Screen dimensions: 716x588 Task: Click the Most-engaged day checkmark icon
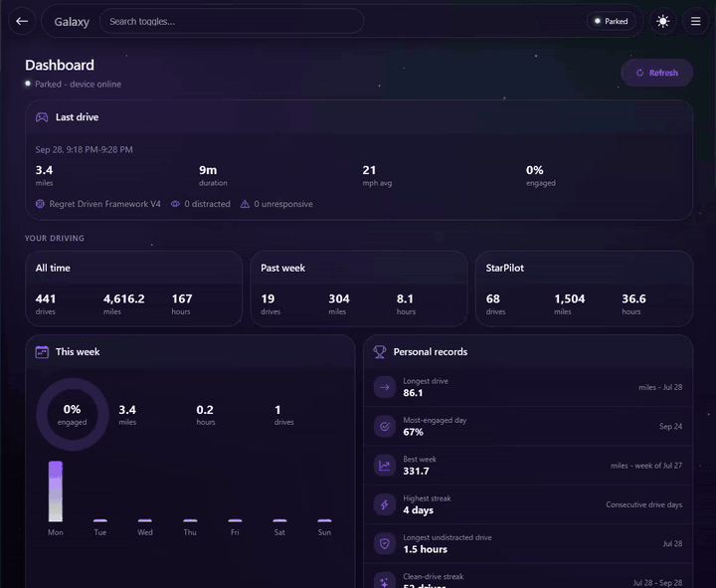(385, 426)
